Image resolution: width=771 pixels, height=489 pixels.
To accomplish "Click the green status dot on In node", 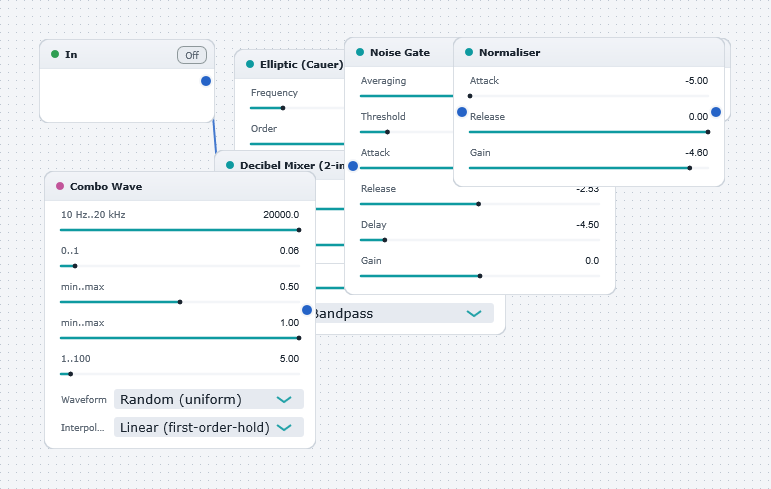I will [55, 54].
